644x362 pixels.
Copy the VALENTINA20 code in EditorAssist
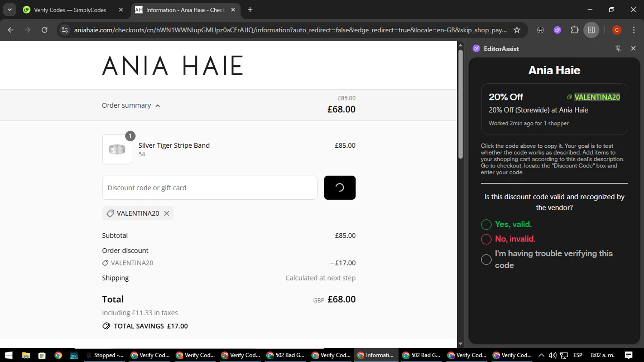[x=594, y=97]
